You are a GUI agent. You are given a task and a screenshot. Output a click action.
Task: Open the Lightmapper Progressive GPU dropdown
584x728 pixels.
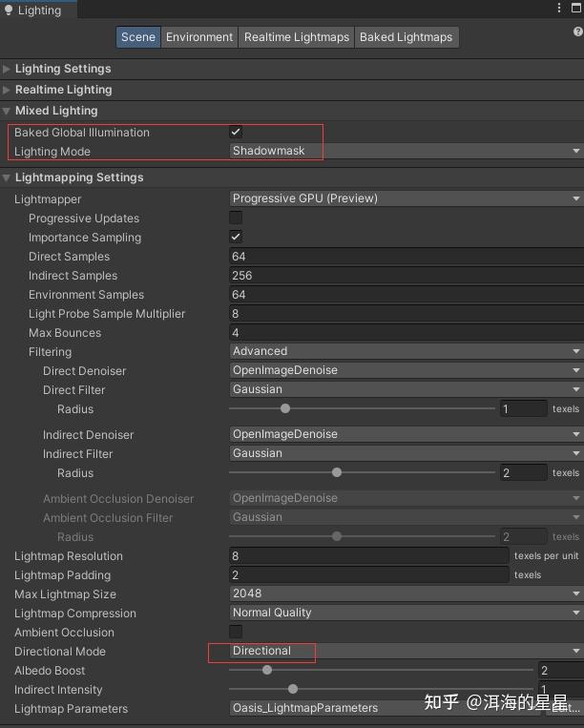tap(406, 198)
